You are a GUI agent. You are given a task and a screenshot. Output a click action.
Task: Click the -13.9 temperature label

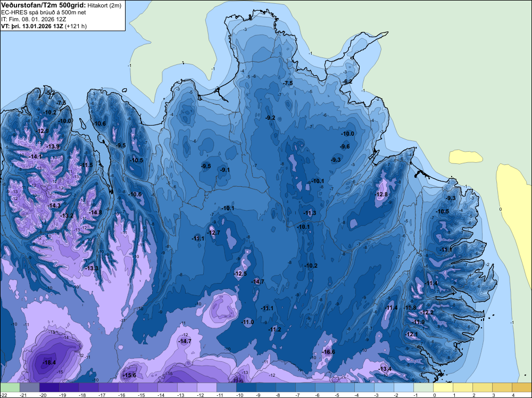[53, 146]
